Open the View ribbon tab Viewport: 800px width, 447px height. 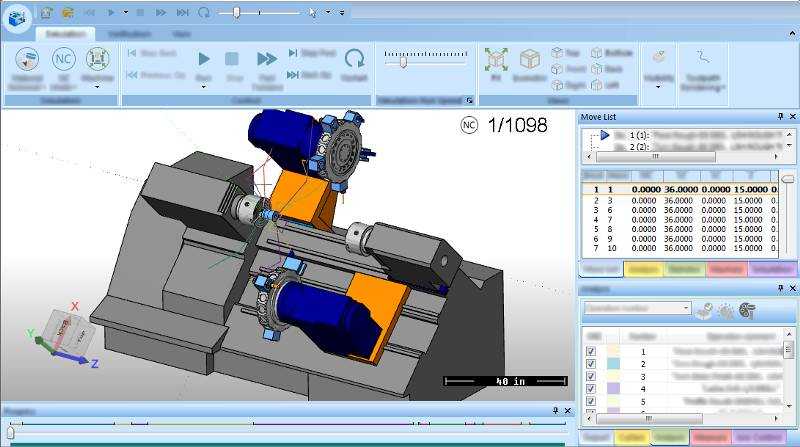182,33
